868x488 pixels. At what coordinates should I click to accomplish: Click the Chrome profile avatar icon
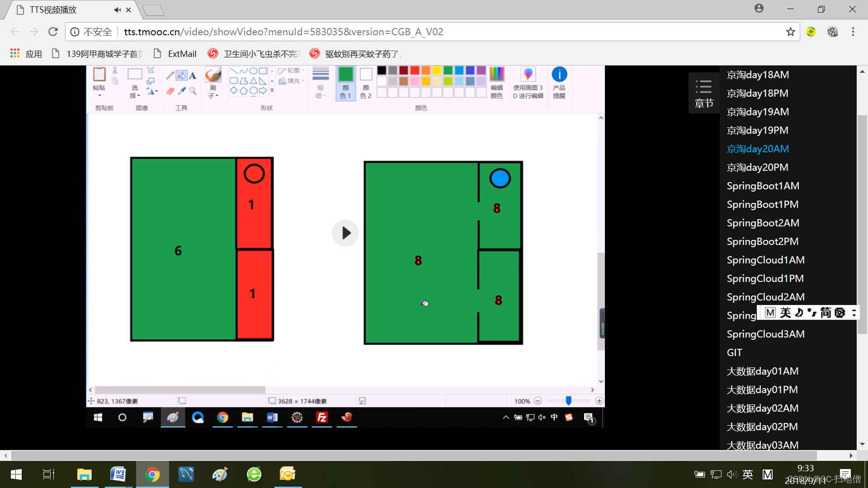pyautogui.click(x=759, y=9)
